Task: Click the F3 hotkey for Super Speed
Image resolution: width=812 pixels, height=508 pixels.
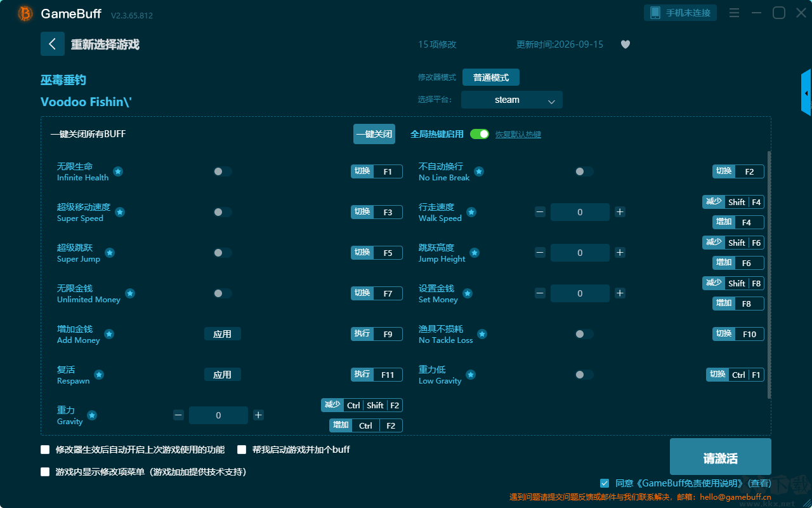Action: tap(377, 212)
